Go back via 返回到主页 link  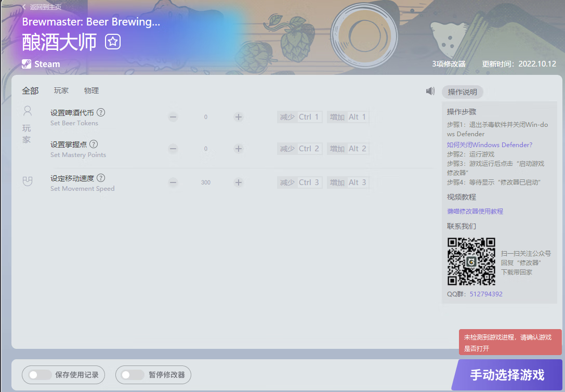pyautogui.click(x=45, y=7)
